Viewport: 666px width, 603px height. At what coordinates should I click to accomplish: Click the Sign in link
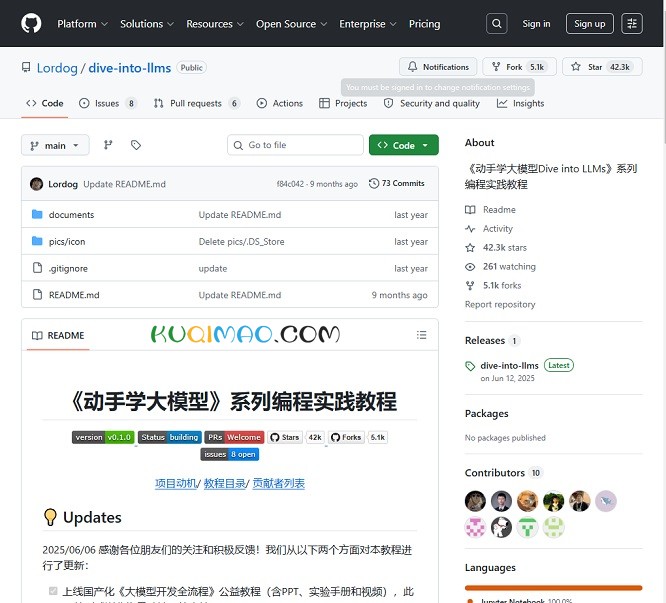coord(536,24)
